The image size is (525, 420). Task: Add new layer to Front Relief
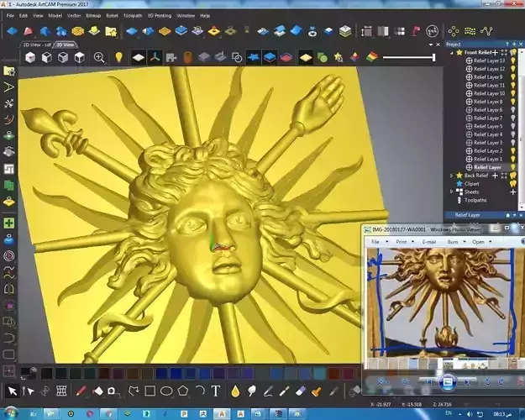tap(496, 53)
